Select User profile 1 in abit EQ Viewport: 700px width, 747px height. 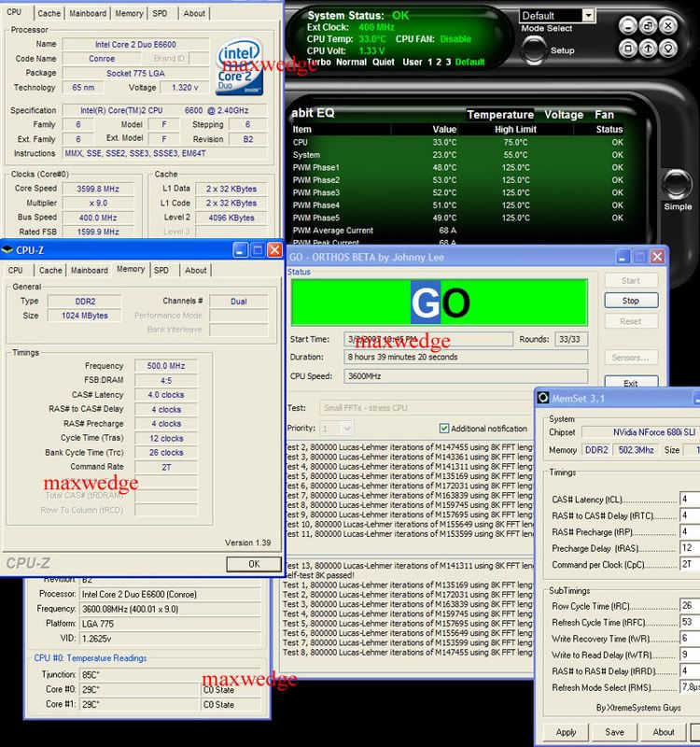[430, 62]
